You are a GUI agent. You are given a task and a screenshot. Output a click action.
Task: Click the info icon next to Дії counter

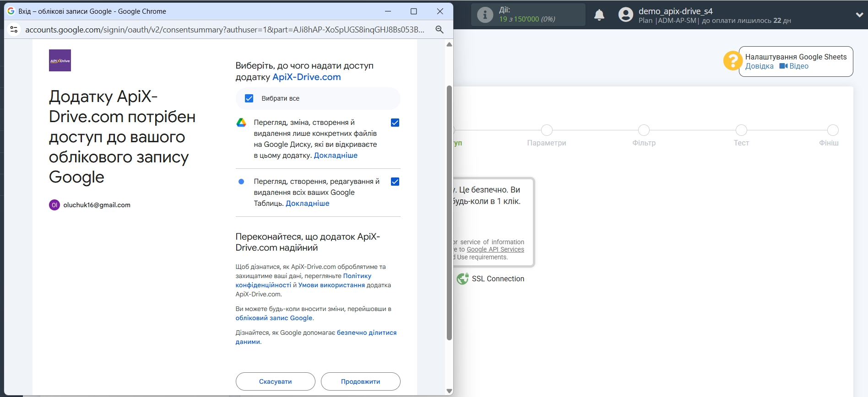[x=485, y=15]
